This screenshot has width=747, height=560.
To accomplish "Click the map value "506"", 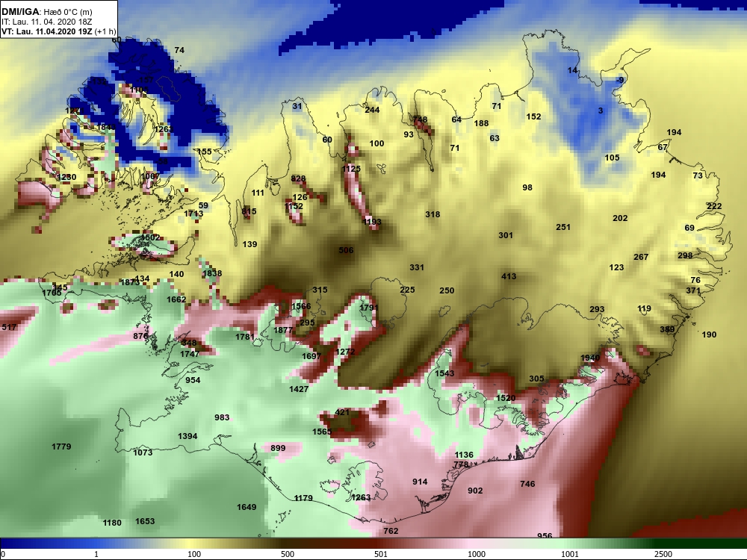I will coord(346,250).
